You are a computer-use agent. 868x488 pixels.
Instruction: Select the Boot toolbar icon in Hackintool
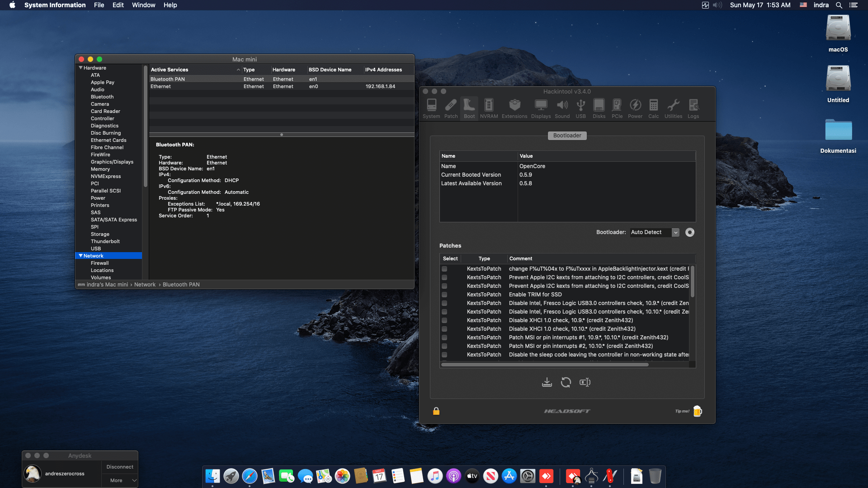point(469,109)
